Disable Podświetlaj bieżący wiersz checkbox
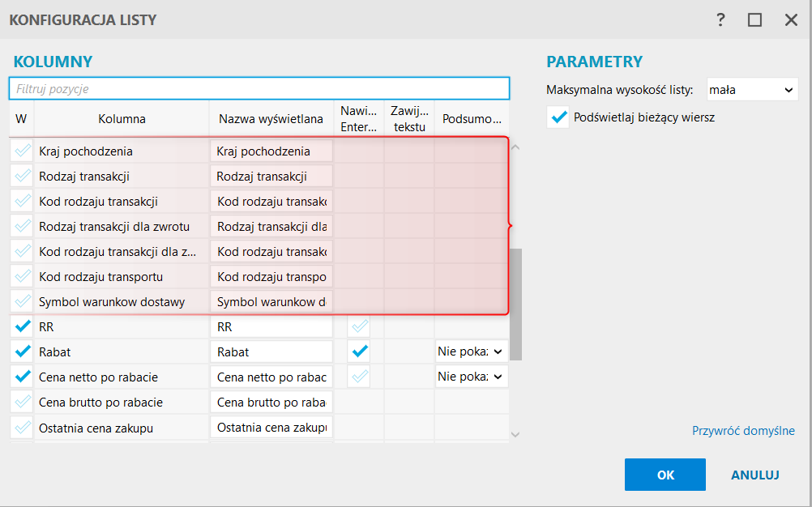812x507 pixels. 558,117
